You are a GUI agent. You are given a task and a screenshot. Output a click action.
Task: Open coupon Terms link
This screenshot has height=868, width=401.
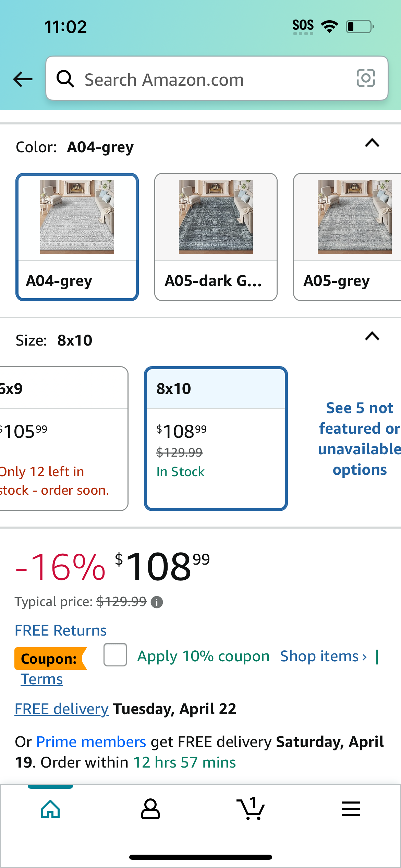(x=42, y=679)
